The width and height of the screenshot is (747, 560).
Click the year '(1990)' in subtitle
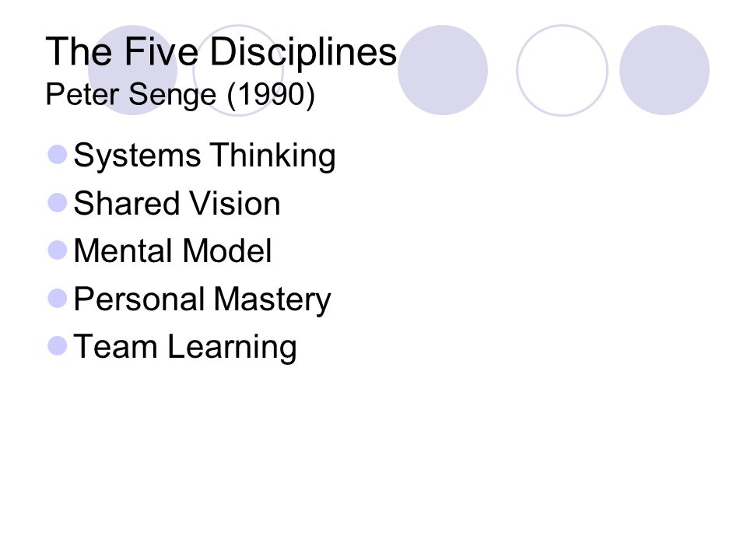pyautogui.click(x=271, y=95)
